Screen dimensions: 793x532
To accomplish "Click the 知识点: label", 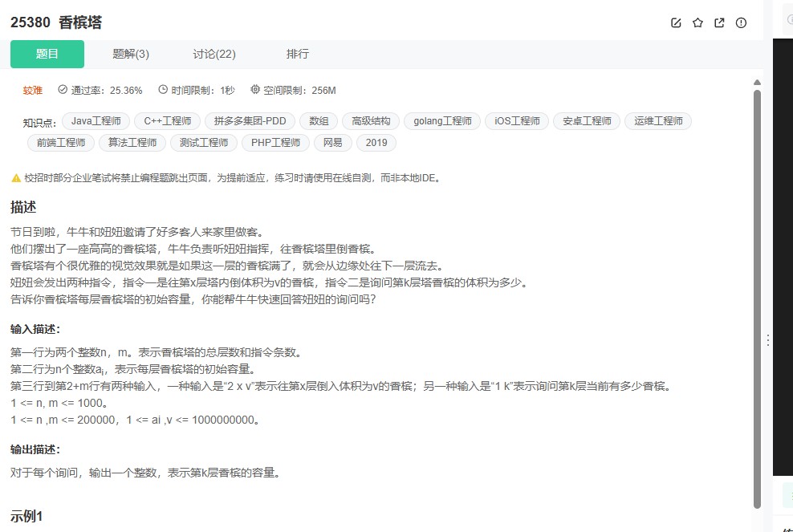I will (39, 123).
